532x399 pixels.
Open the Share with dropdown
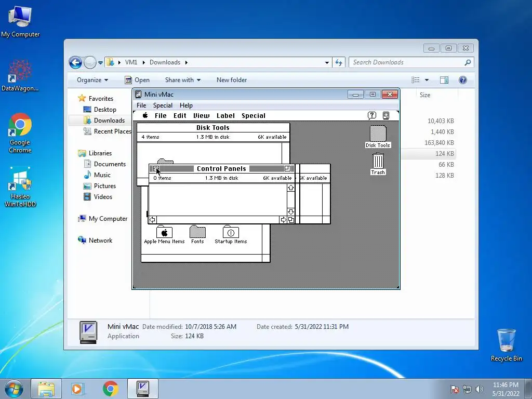(183, 80)
